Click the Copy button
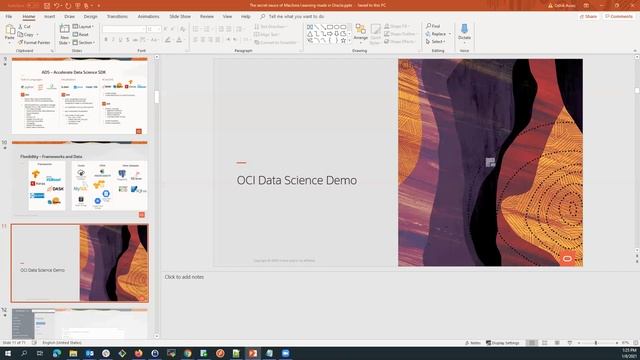This screenshot has height=360, width=640. point(28,34)
